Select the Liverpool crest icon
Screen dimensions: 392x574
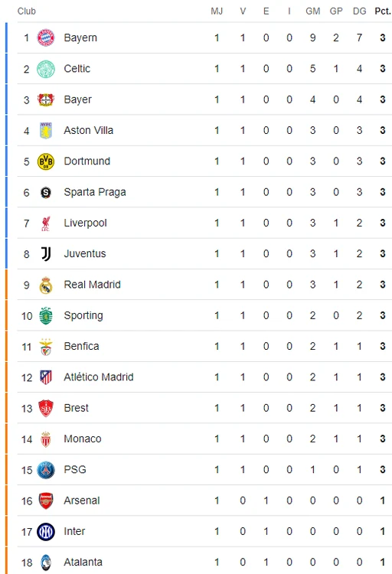[x=46, y=223]
